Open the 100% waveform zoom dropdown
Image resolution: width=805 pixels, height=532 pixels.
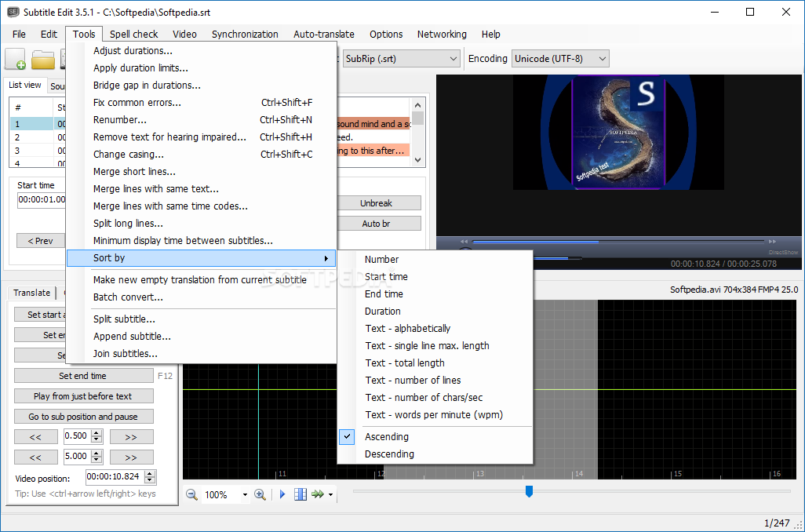(x=245, y=495)
